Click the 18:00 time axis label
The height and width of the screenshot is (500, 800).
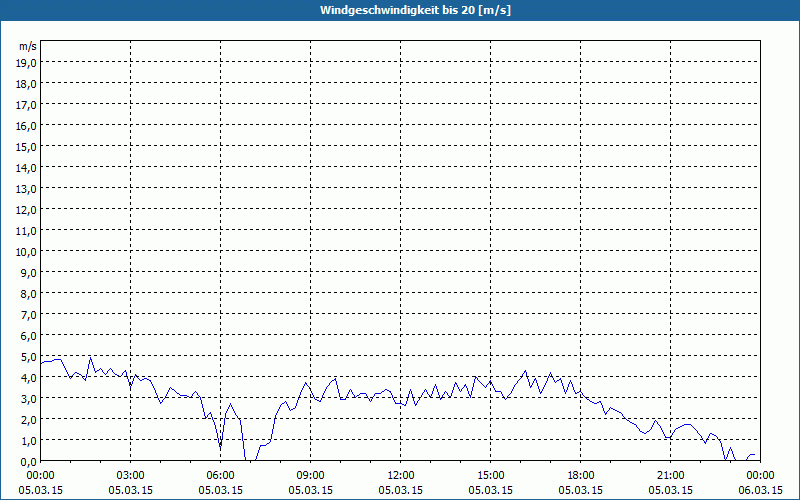point(581,476)
